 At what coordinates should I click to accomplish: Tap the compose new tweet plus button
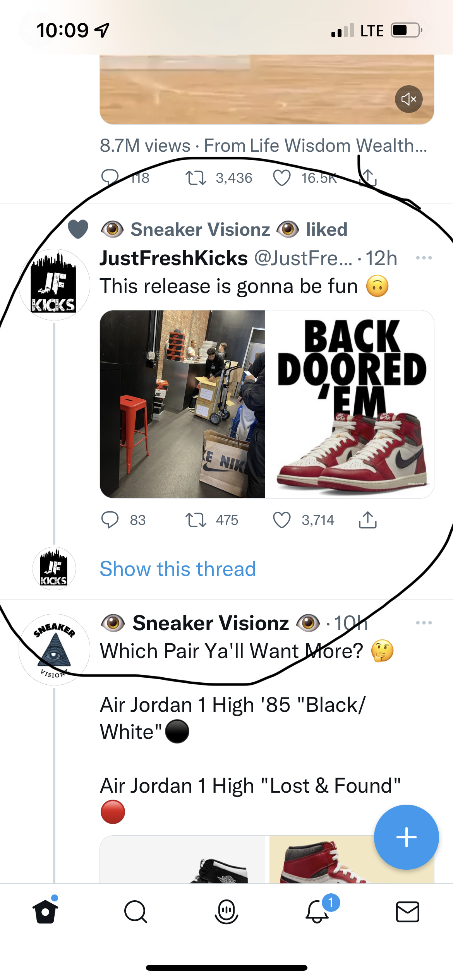(406, 837)
